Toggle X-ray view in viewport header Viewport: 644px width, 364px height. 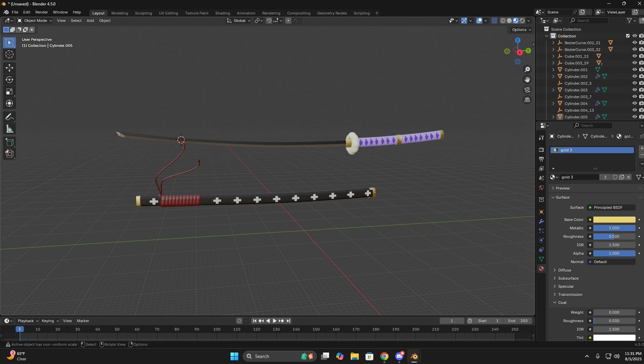click(494, 20)
